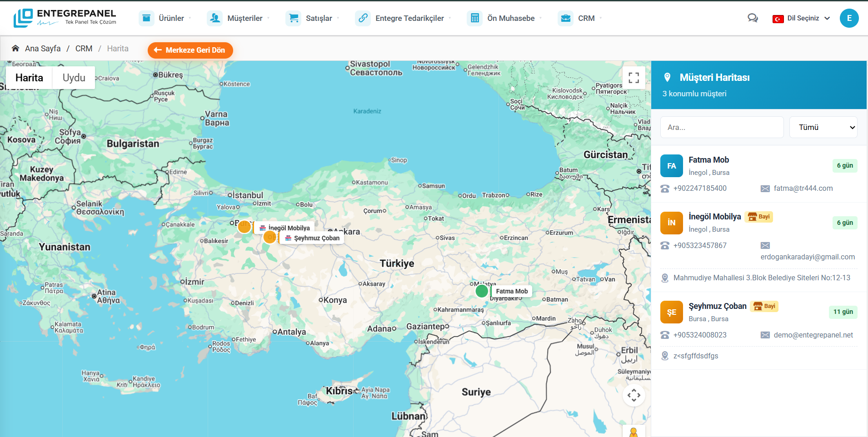Viewport: 868px width, 437px height.
Task: Open the chat messages icon
Action: 753,18
